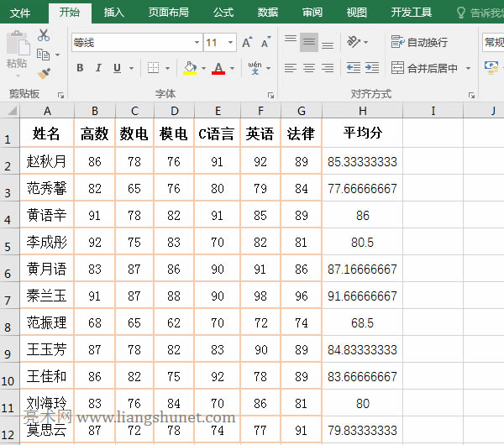
Task: Switch to the 插入 ribbon tab
Action: point(113,13)
